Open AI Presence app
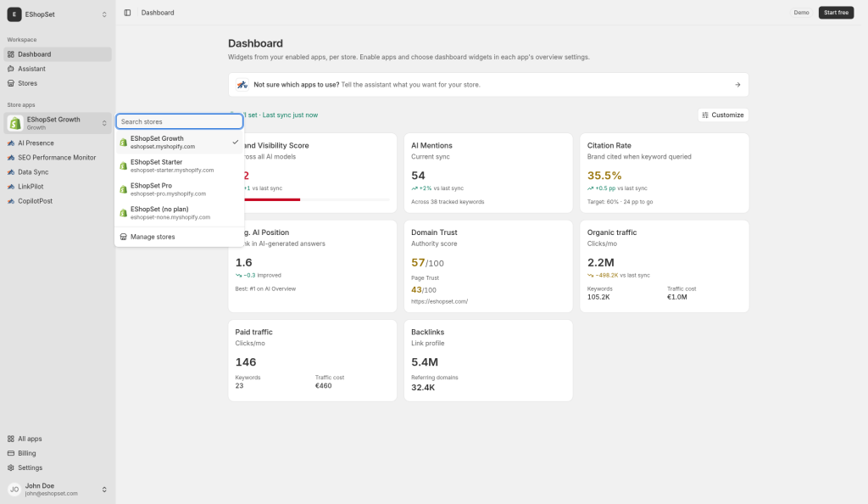The height and width of the screenshot is (504, 868). pyautogui.click(x=58, y=143)
